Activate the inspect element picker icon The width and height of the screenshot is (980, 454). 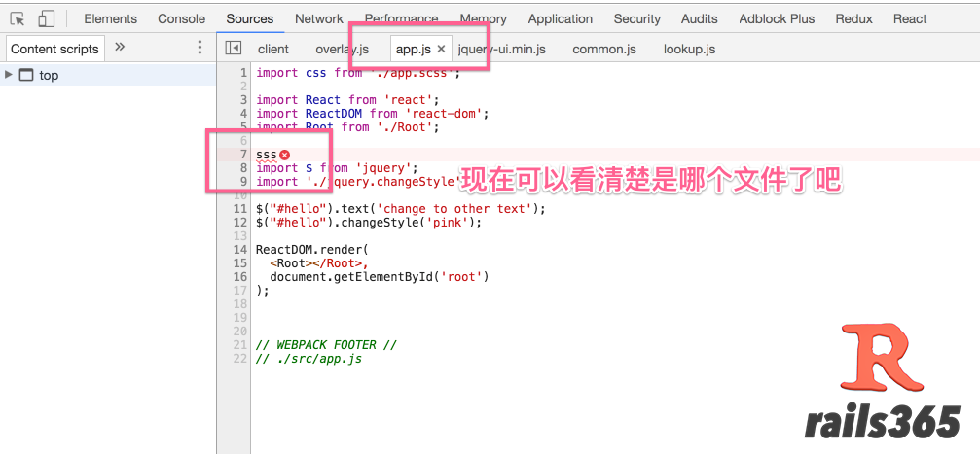pos(18,18)
